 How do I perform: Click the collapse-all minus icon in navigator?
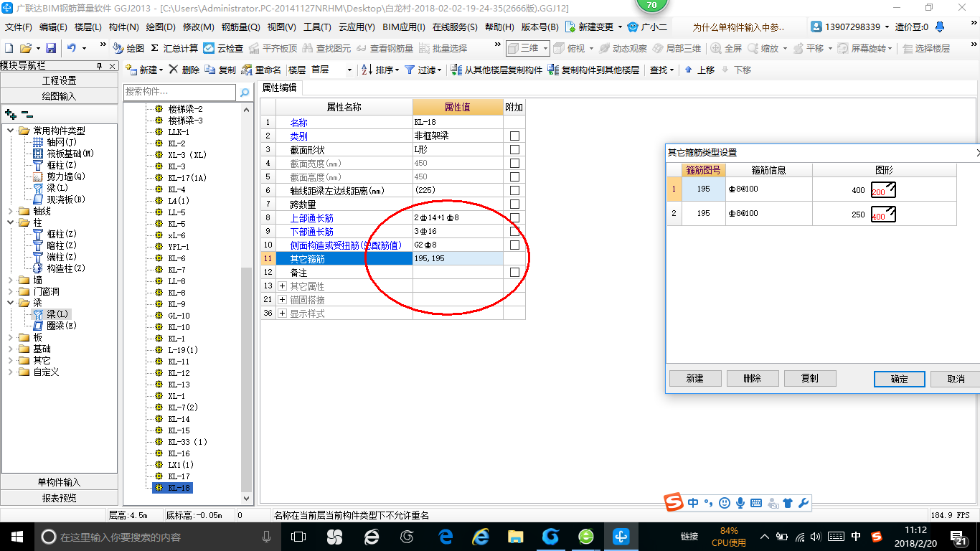tap(27, 113)
